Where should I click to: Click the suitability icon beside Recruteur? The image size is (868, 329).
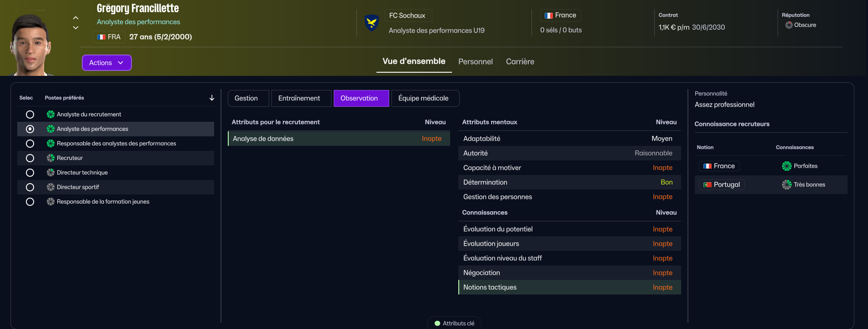[x=50, y=158]
